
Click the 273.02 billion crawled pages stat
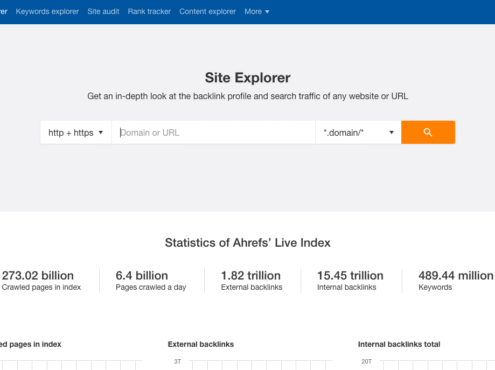click(41, 280)
